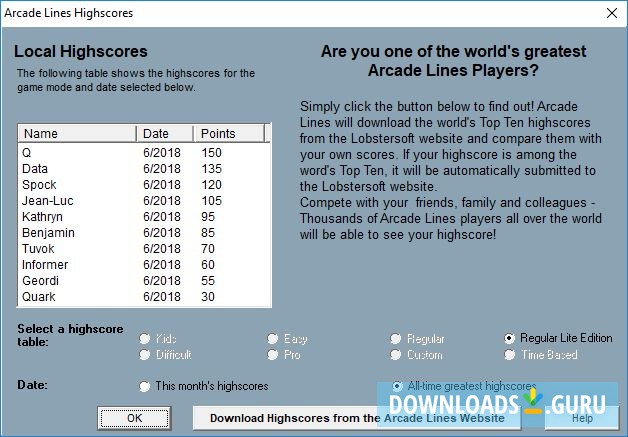Click the 120 points value
Viewport: 628px width, 437px height.
coord(211,185)
